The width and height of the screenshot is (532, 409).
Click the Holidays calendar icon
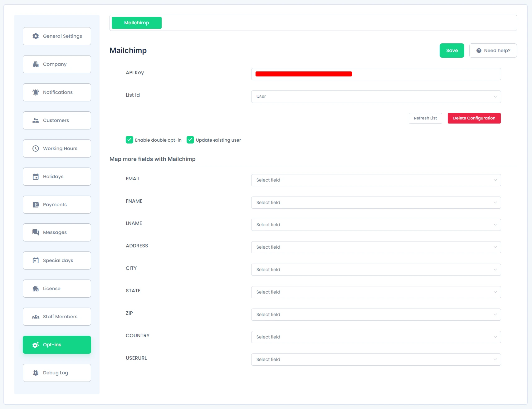tap(36, 177)
